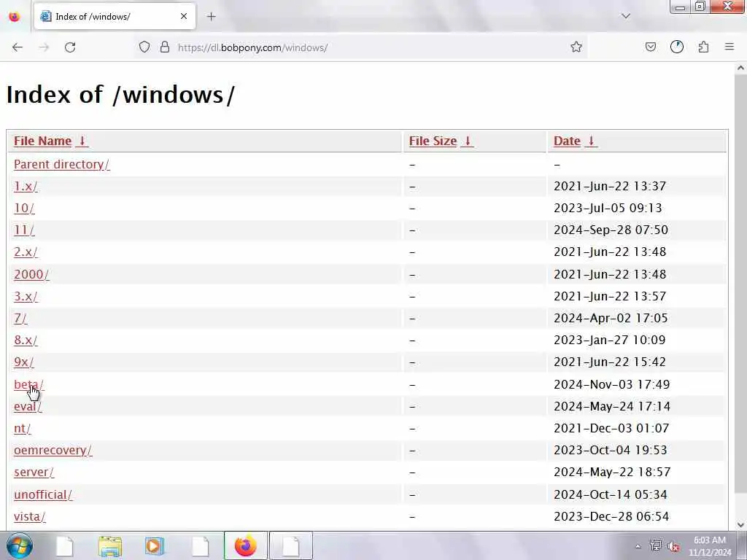The width and height of the screenshot is (747, 560).
Task: Click the forward navigation arrow
Action: pos(44,47)
